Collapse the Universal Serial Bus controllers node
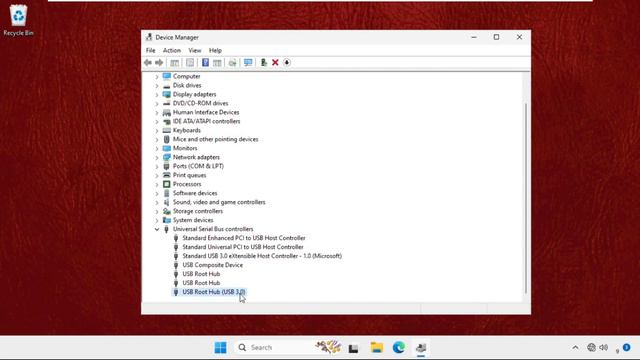640x360 pixels. tap(157, 229)
